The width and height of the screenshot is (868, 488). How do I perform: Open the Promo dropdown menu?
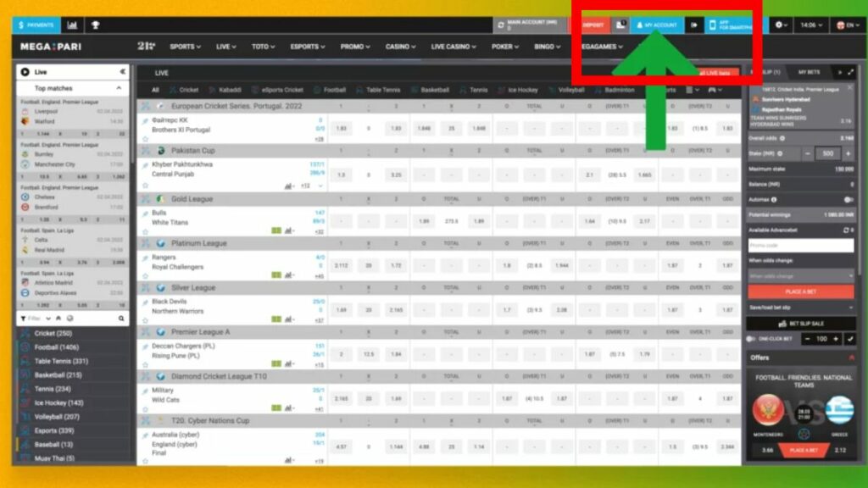[355, 47]
